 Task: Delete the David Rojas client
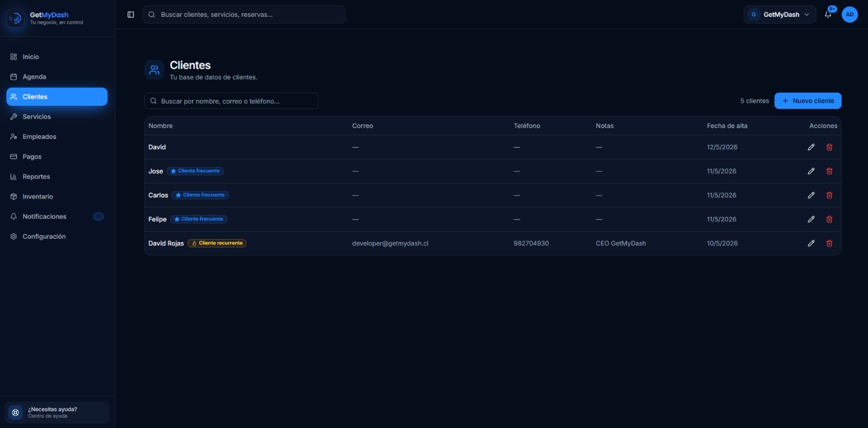point(829,244)
